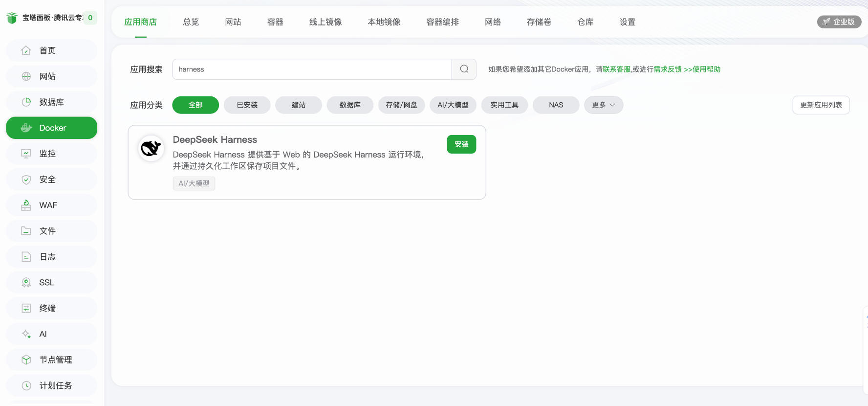The height and width of the screenshot is (406, 868).
Task: Select the sidebar 计划任务 label
Action: (x=56, y=385)
